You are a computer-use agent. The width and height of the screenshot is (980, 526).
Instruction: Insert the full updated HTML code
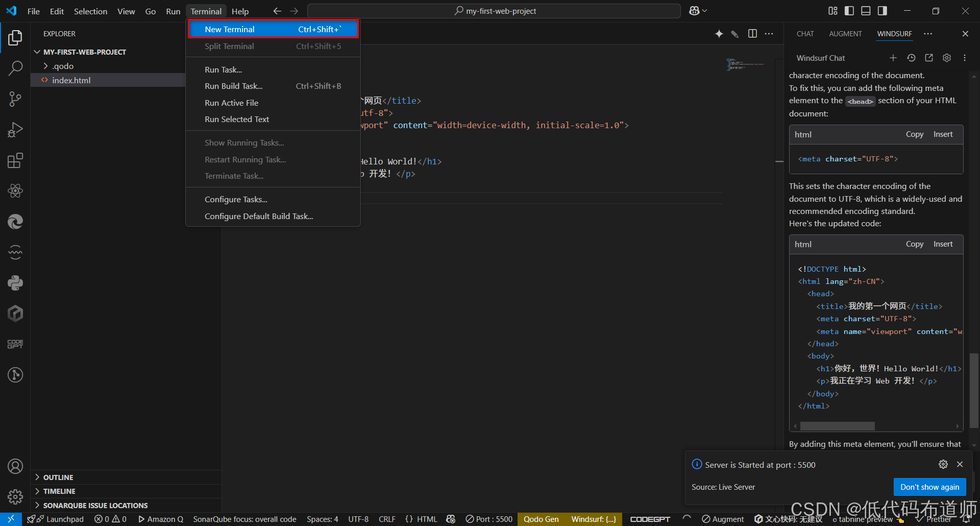[x=943, y=244]
